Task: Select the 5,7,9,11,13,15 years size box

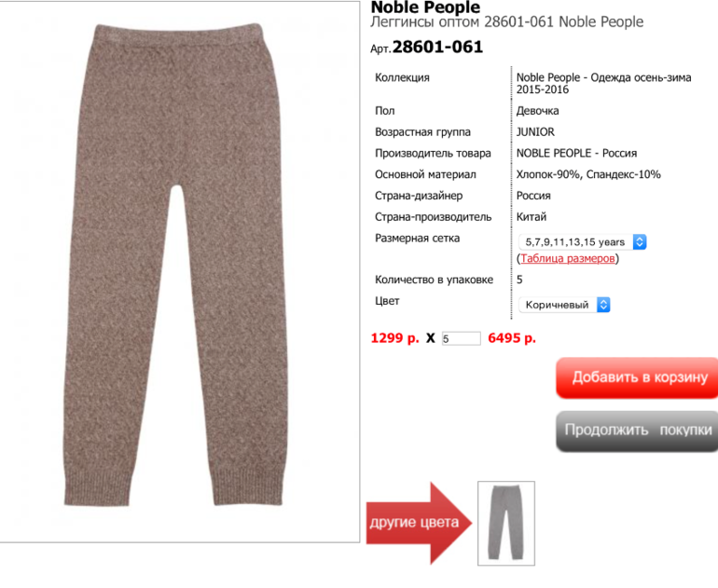Action: (x=583, y=241)
